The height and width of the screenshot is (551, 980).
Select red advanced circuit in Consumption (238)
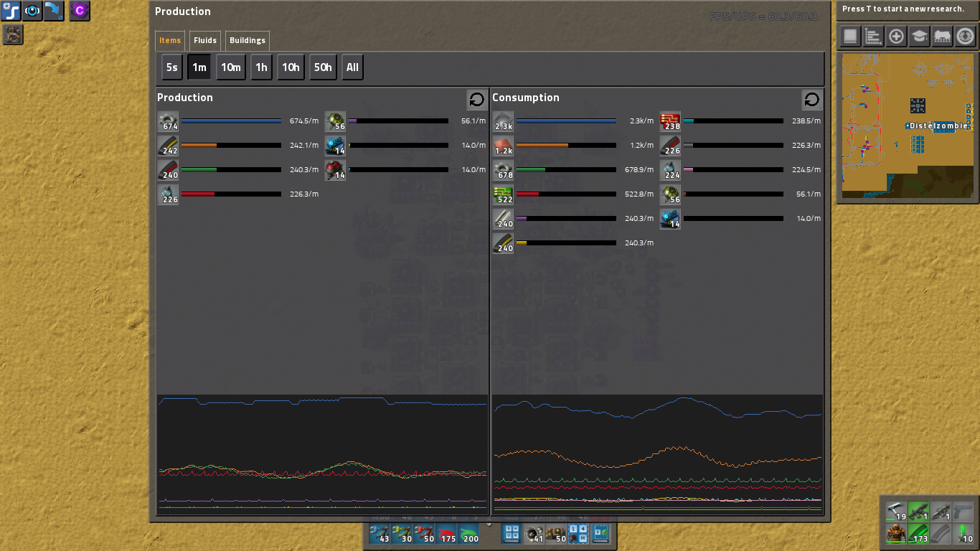pos(671,121)
